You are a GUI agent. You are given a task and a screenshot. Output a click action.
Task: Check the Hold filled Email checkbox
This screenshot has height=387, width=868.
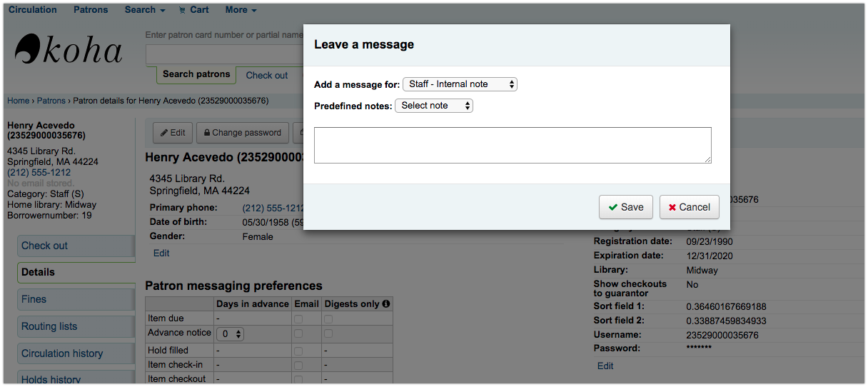(x=298, y=351)
